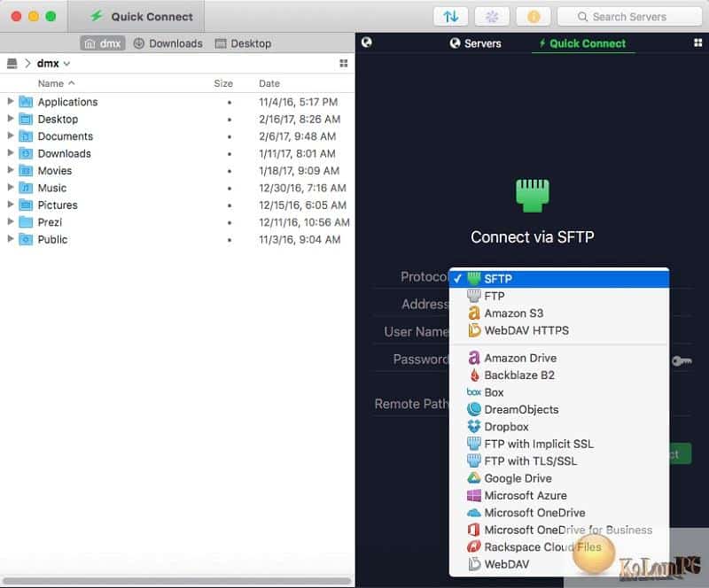Click the local pane horizontal scrollbar
The image size is (709, 588).
click(176, 580)
